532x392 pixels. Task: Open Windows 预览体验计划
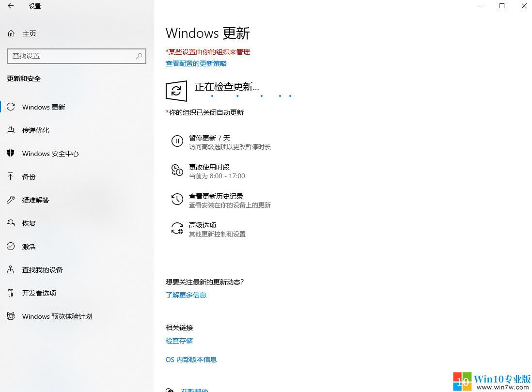(57, 316)
